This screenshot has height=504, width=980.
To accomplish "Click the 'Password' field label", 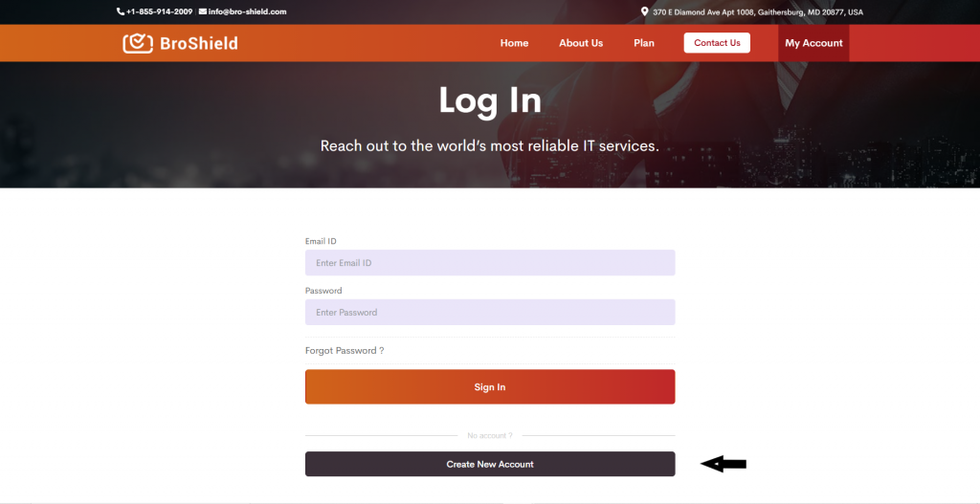I will (323, 291).
